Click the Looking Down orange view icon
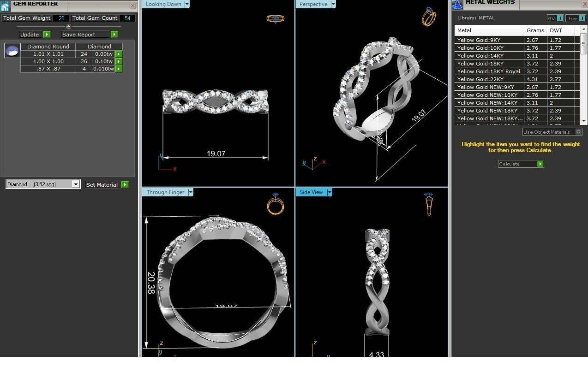The width and height of the screenshot is (588, 366). click(276, 18)
